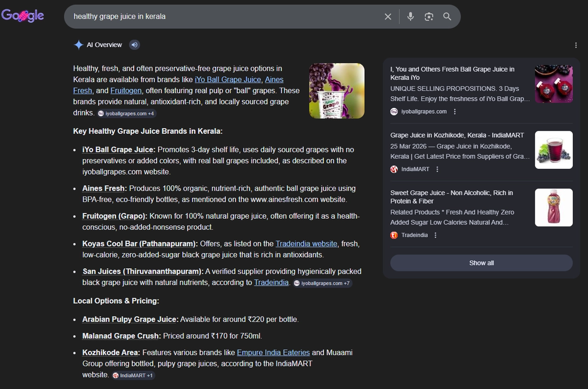Screen dimensions: 588x389
Task: Open more options for IndiaMART result
Action: click(437, 169)
